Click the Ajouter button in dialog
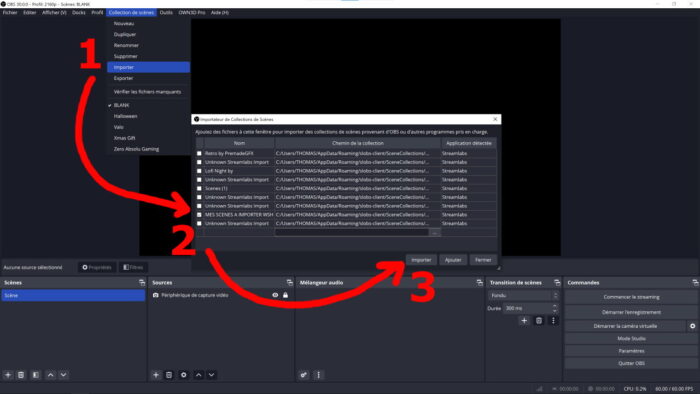 pyautogui.click(x=453, y=260)
